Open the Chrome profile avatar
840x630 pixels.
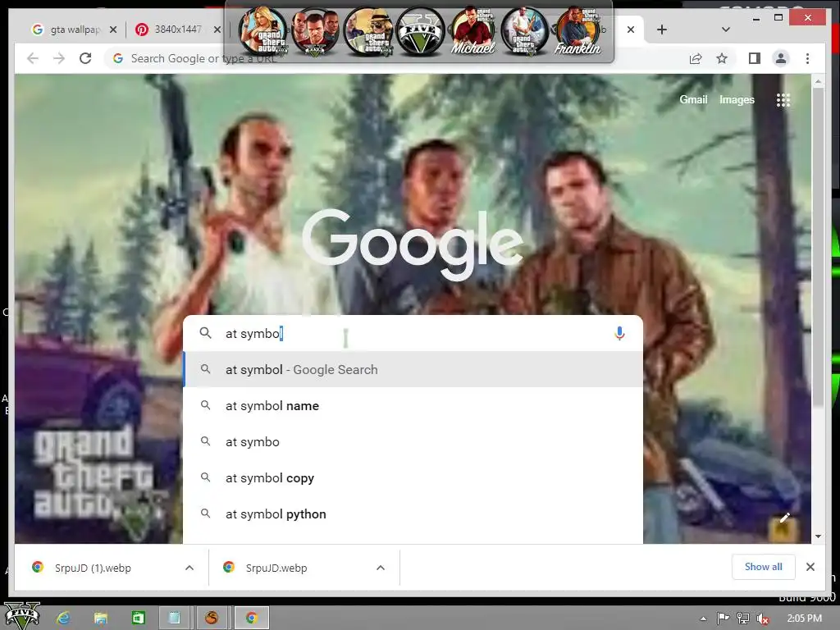[x=781, y=58]
